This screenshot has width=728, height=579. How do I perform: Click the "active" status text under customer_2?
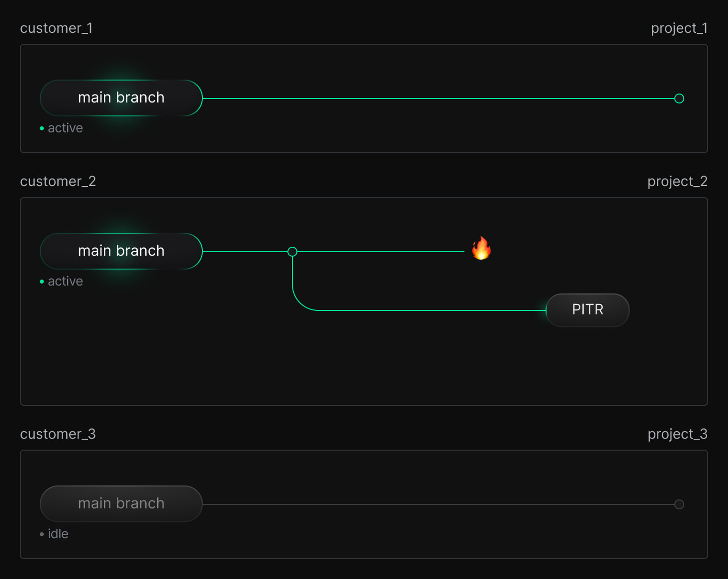[65, 282]
